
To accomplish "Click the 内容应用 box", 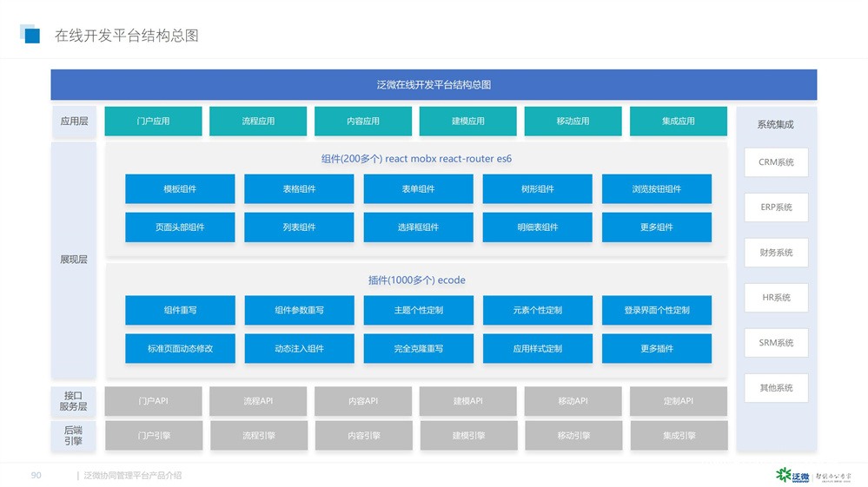I will [363, 121].
